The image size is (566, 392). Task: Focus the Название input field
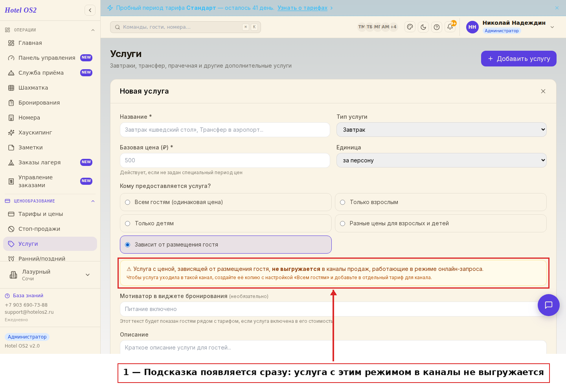[x=225, y=130]
